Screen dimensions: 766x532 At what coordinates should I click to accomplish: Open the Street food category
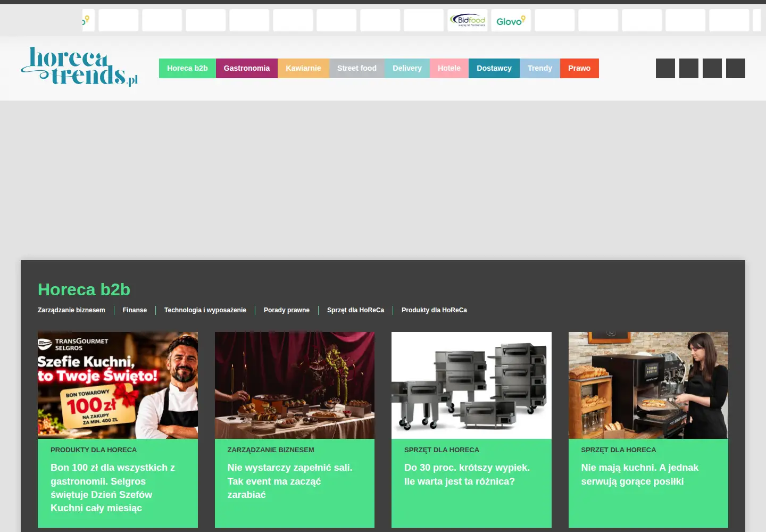tap(357, 68)
